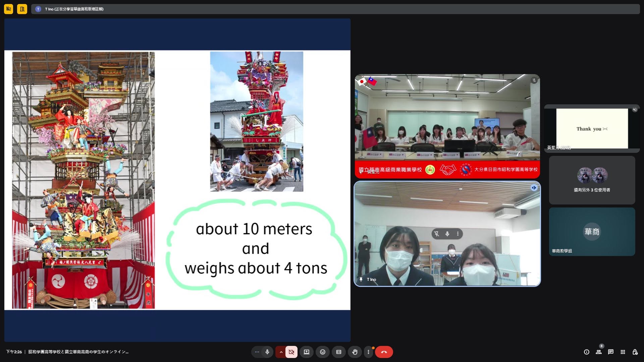Open host controls lock icon
Screen dimensions: 644x362
(635, 352)
